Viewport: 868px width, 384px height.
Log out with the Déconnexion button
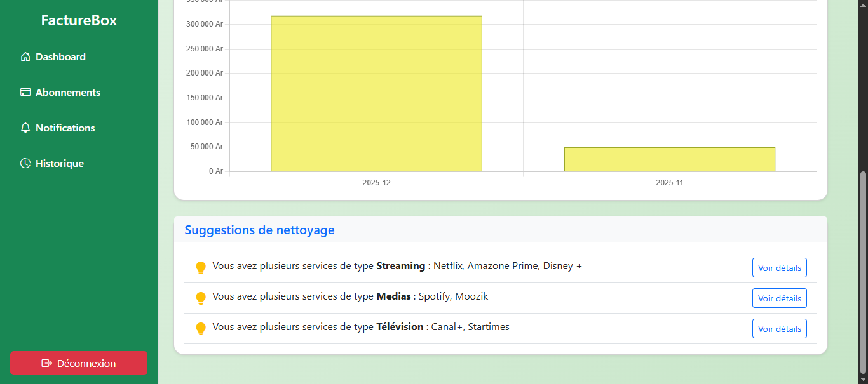click(79, 363)
